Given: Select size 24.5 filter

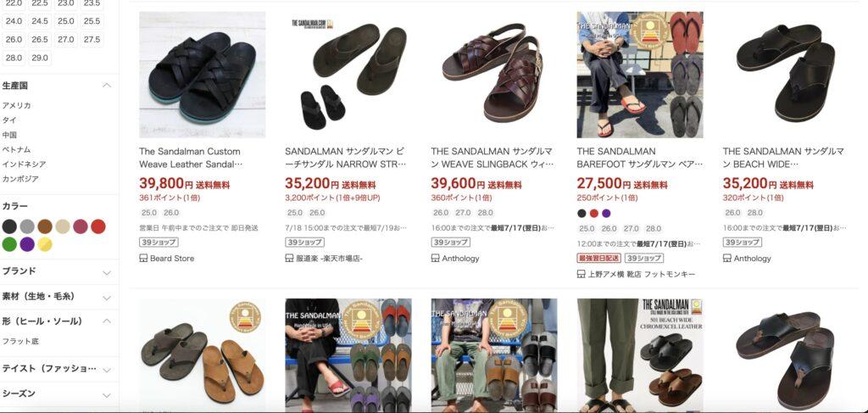Looking at the screenshot, I should [40, 21].
